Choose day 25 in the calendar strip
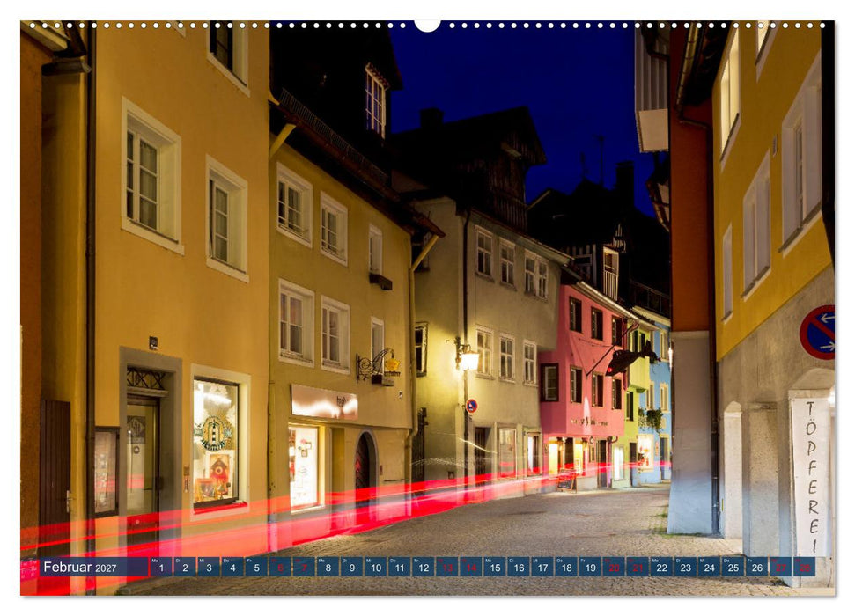Screen dimensions: 855x616 (733, 567)
